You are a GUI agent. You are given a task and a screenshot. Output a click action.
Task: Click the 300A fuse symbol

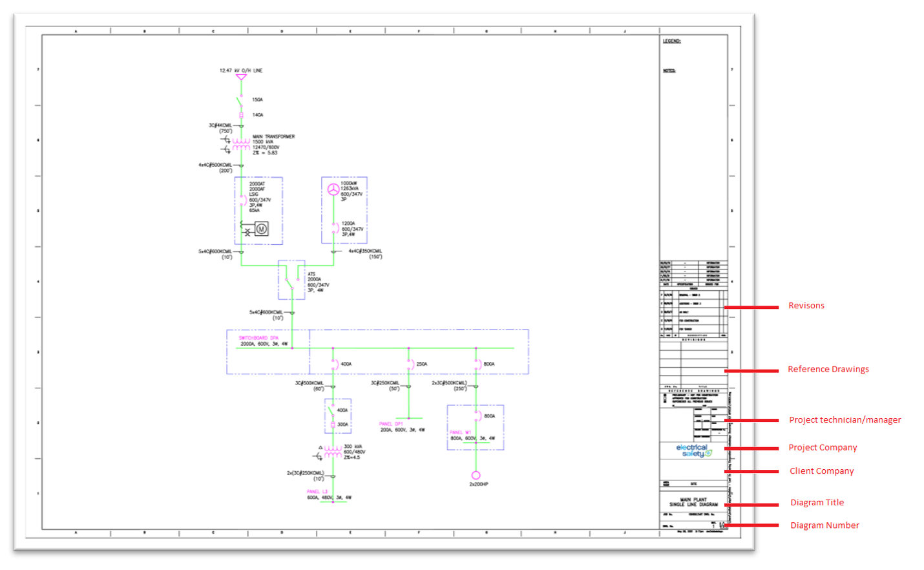333,425
